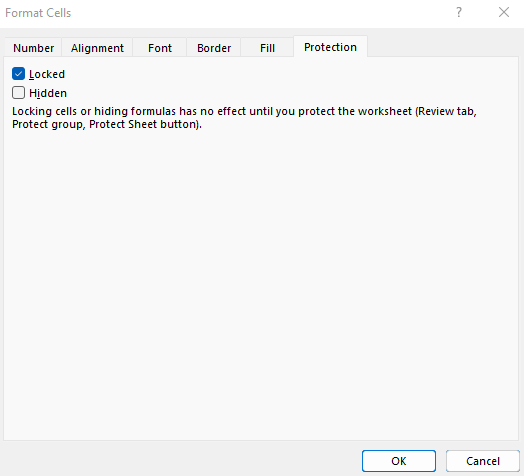Click empty area of Protection panel
Image resolution: width=524 pixels, height=476 pixels.
tap(261, 284)
